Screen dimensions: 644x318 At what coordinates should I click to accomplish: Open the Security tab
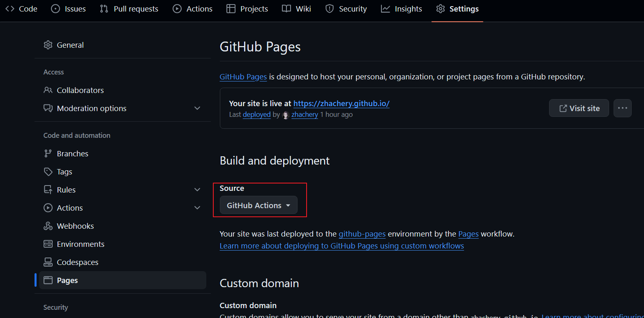point(346,8)
